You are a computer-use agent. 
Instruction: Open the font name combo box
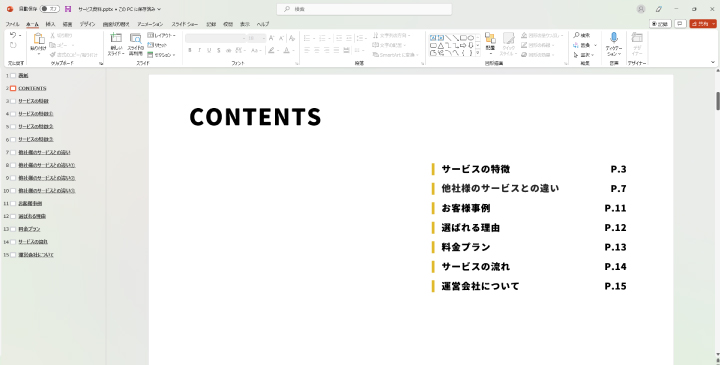tap(215, 39)
